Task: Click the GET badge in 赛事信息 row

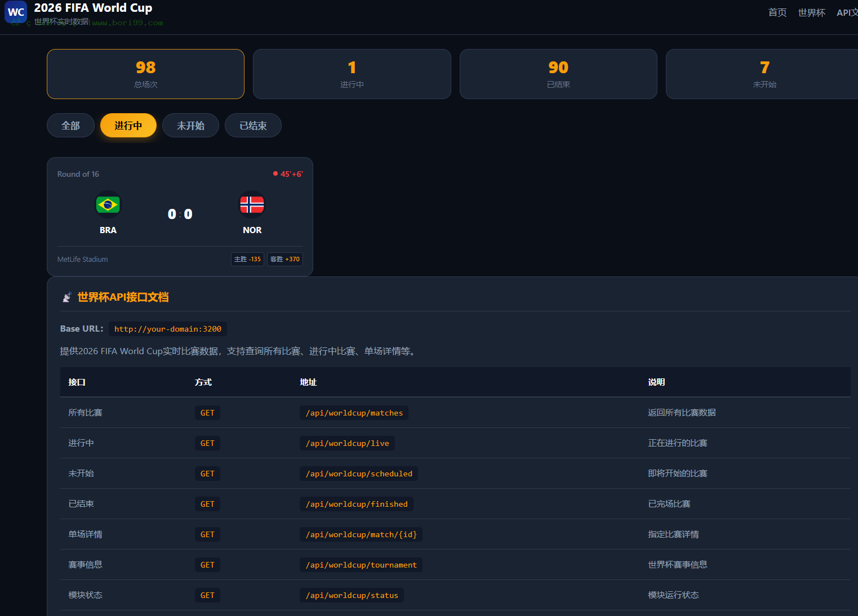Action: click(x=207, y=565)
